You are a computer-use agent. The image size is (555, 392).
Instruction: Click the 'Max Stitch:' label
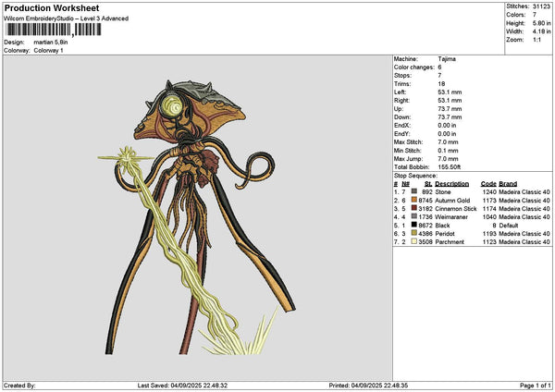408,141
